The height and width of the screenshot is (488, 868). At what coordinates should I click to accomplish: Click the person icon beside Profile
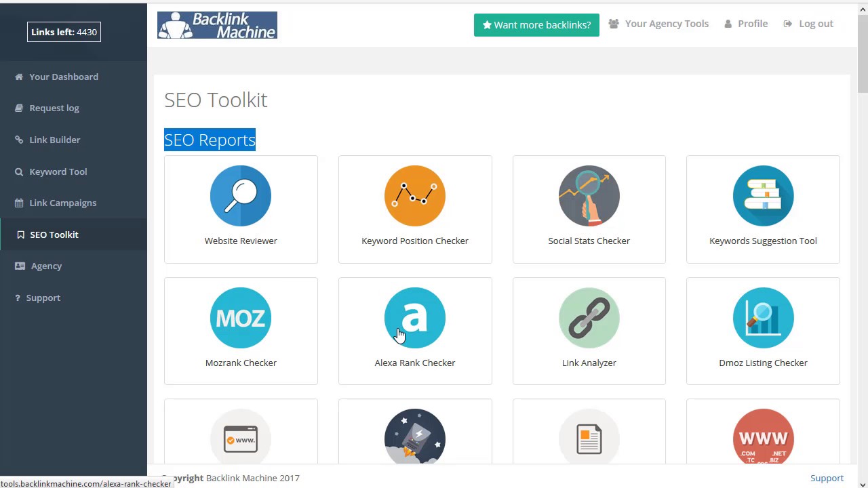point(728,24)
